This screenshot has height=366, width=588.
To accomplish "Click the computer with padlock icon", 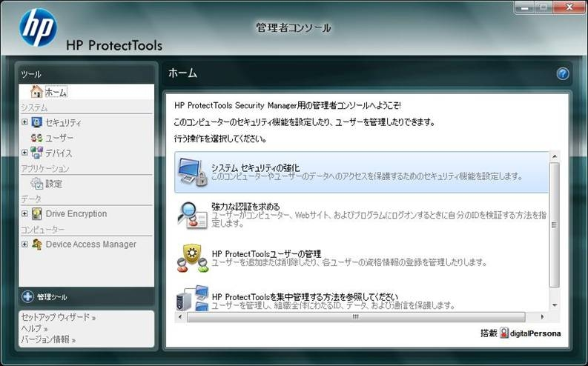I will click(192, 172).
